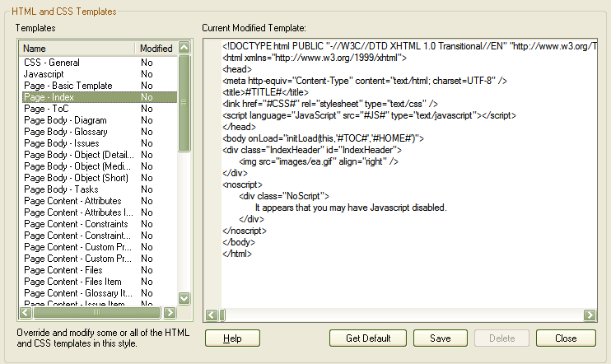Select the Page Content - Attributes I... template

(100, 212)
